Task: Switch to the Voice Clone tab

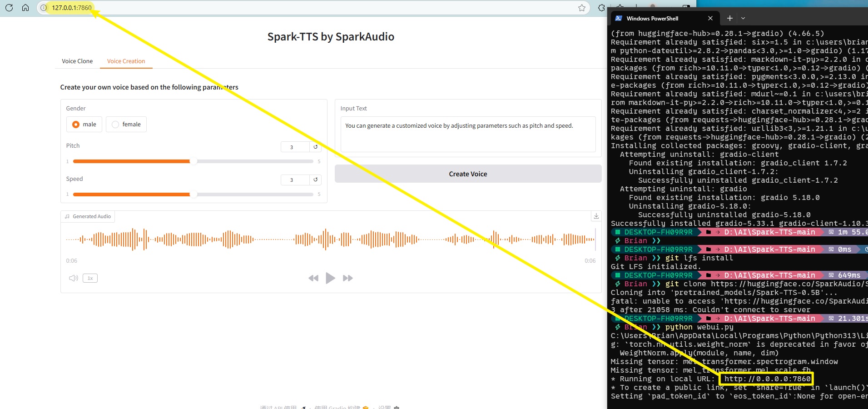Action: click(77, 61)
